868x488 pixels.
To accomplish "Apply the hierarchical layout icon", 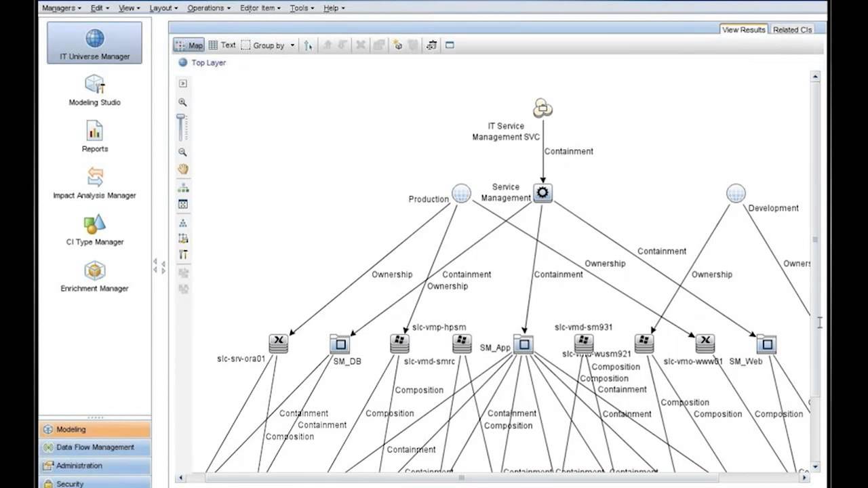I will pyautogui.click(x=182, y=188).
